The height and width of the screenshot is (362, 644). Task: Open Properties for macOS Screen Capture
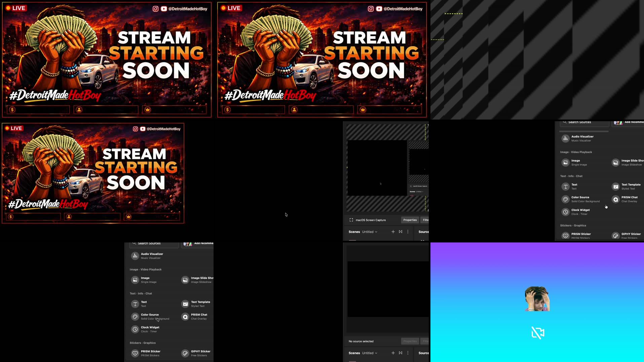coord(410,220)
